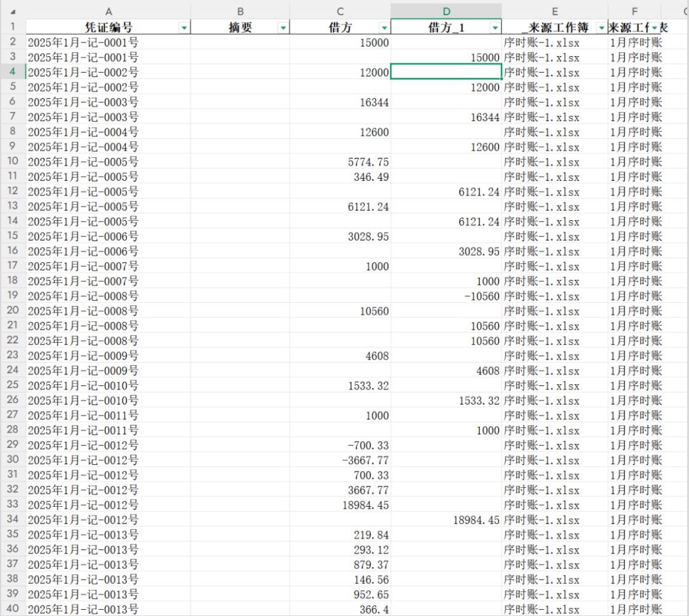Open the _来源工作簿 filter dropdown

pyautogui.click(x=601, y=28)
